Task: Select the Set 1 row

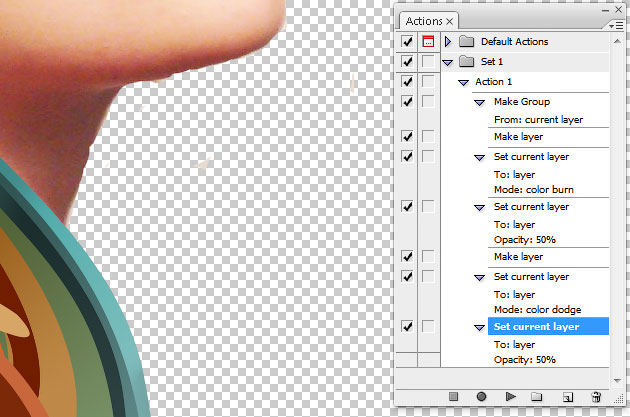Action: (525, 61)
